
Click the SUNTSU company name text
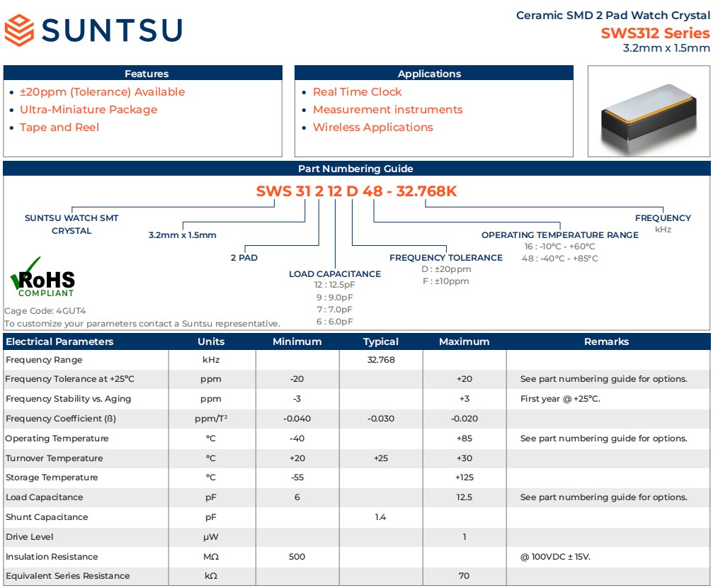(x=112, y=30)
